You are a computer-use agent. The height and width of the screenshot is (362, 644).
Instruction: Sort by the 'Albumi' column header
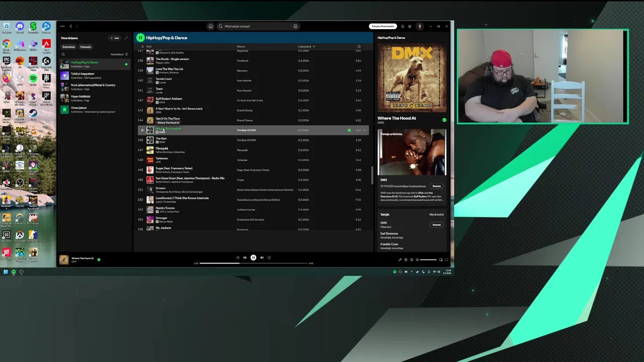pyautogui.click(x=241, y=47)
